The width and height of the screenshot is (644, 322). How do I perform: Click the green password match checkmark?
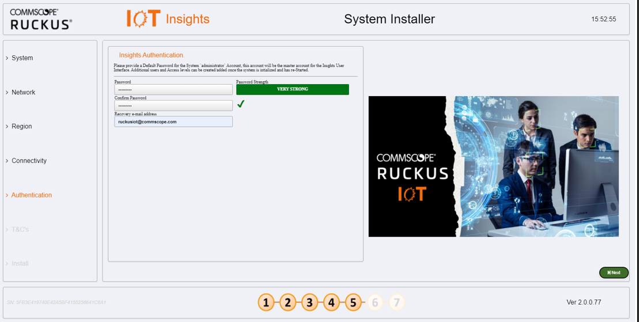241,105
